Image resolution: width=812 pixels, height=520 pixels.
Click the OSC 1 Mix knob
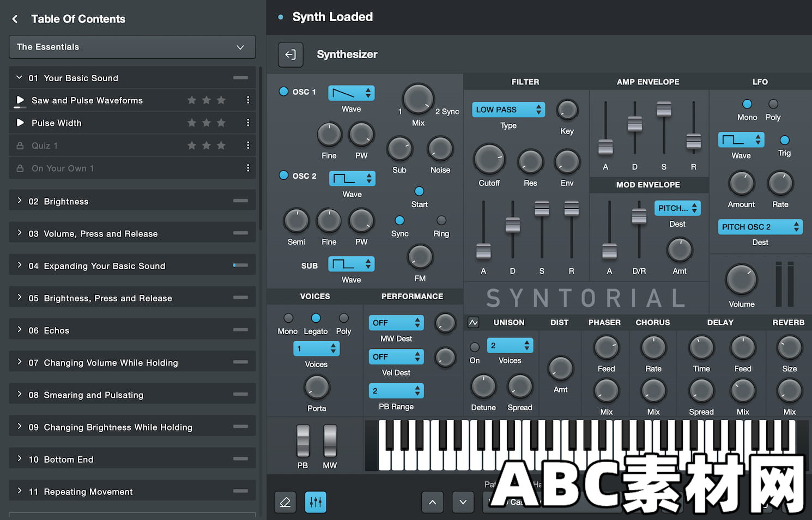[418, 99]
